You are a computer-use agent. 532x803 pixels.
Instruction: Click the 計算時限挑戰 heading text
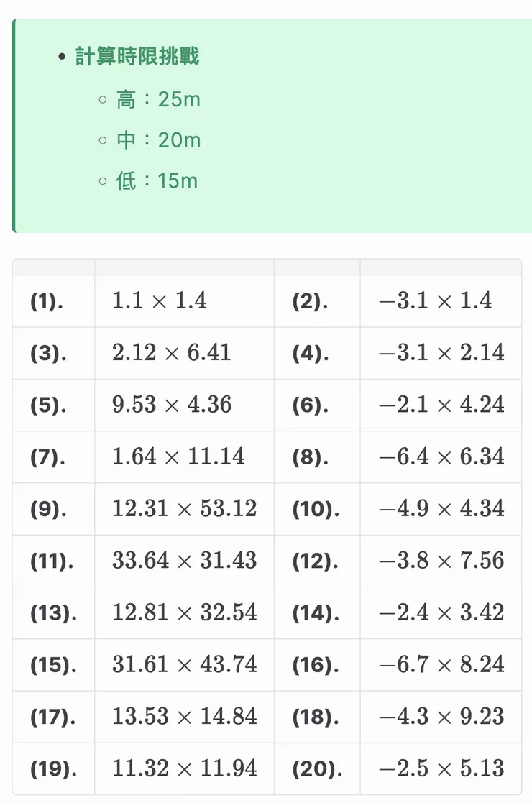[x=137, y=57]
